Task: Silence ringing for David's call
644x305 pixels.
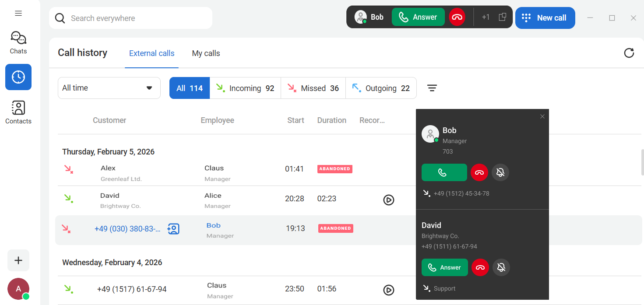Action: tap(501, 267)
